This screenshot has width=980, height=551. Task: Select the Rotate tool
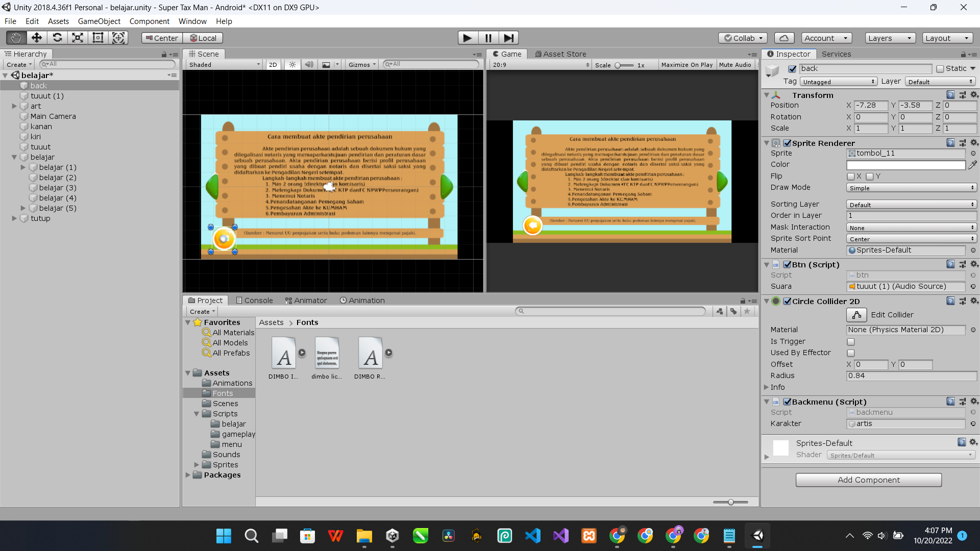click(x=57, y=38)
